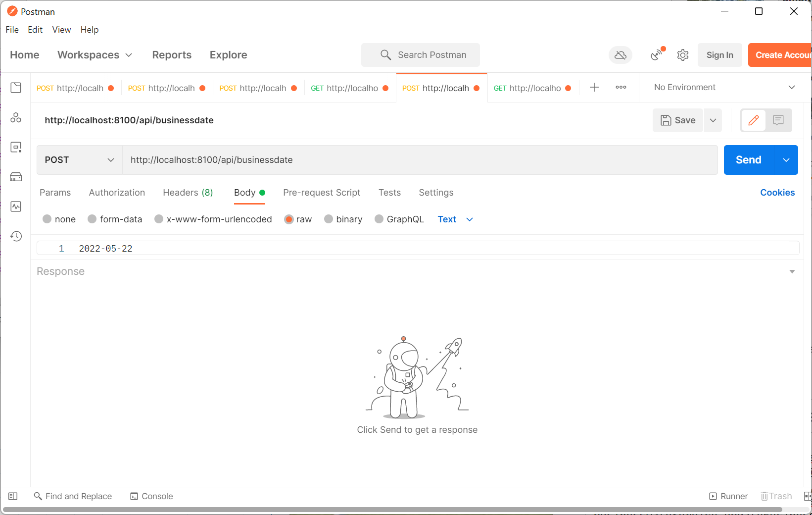This screenshot has width=812, height=515.
Task: Change the raw Text format dropdown
Action: click(456, 219)
